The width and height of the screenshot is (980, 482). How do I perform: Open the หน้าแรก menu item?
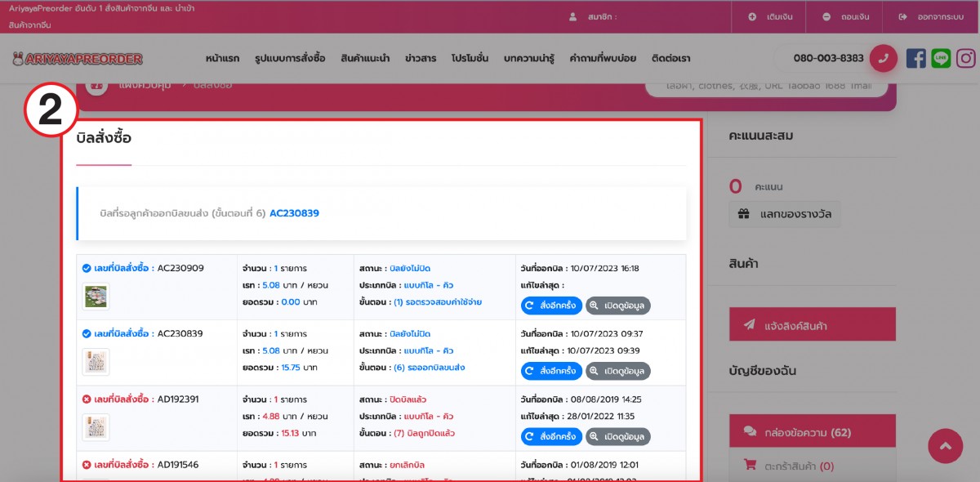pos(223,59)
